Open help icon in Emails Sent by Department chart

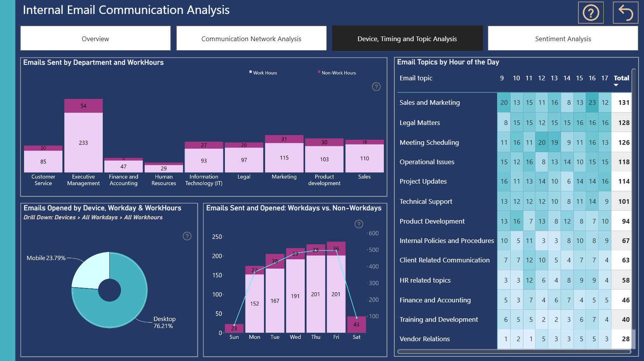tap(376, 87)
